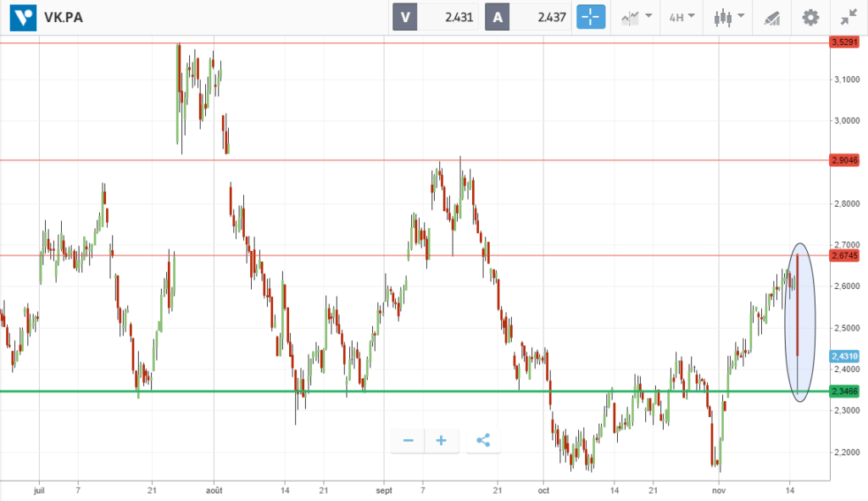Click the 2,9046 resistance level label

(844, 160)
